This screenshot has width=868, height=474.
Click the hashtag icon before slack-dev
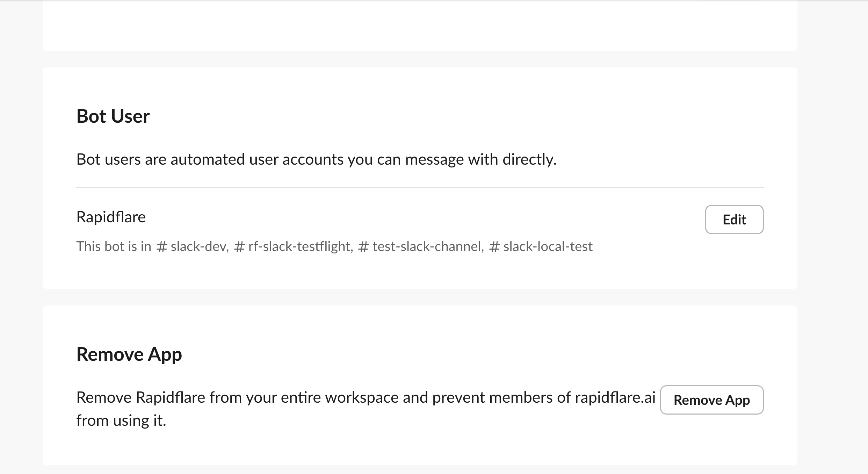pos(162,246)
